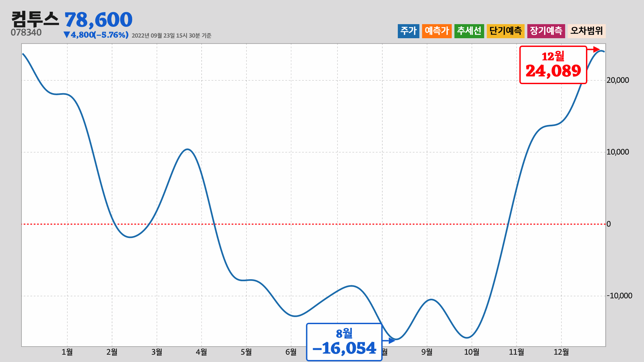Click the 오차범위 legend label
Screen dimensions: 644x362
(587, 31)
